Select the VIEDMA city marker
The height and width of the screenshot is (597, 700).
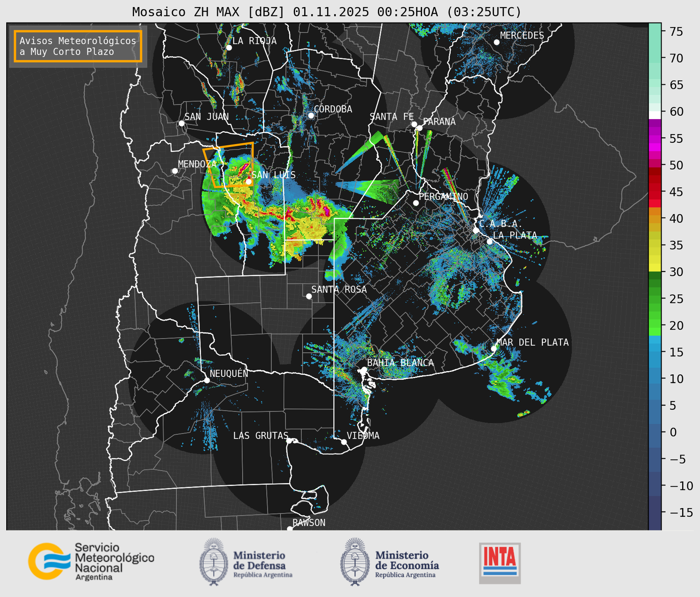tap(344, 442)
